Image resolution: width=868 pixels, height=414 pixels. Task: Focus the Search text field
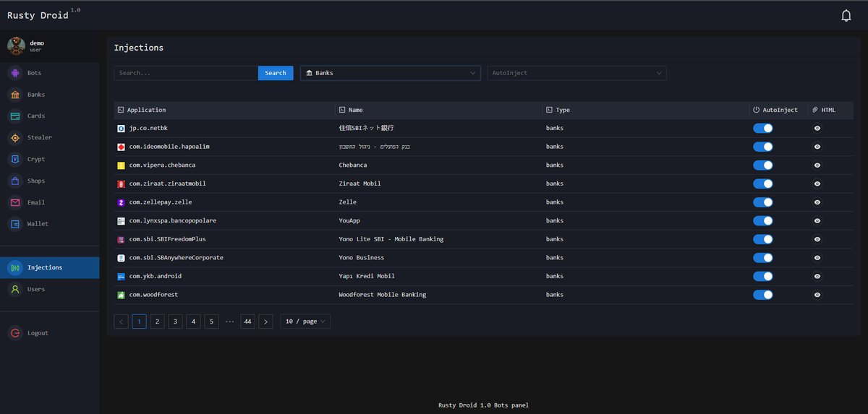(186, 73)
